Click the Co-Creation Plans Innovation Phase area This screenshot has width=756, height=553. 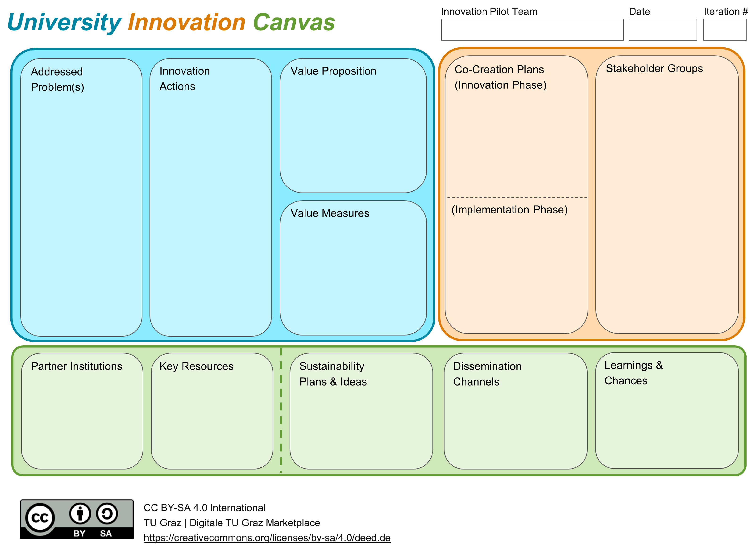516,141
